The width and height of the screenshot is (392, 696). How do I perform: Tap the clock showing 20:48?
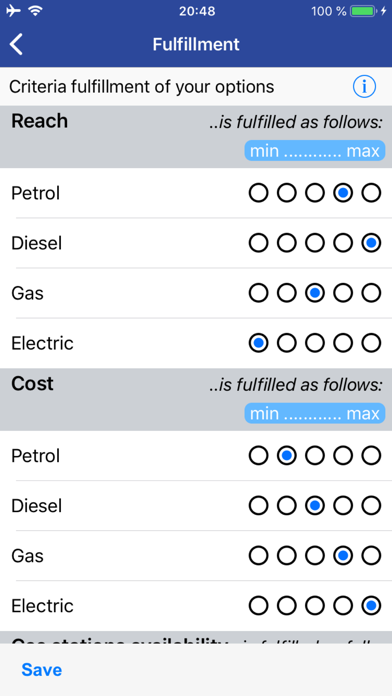pyautogui.click(x=197, y=11)
